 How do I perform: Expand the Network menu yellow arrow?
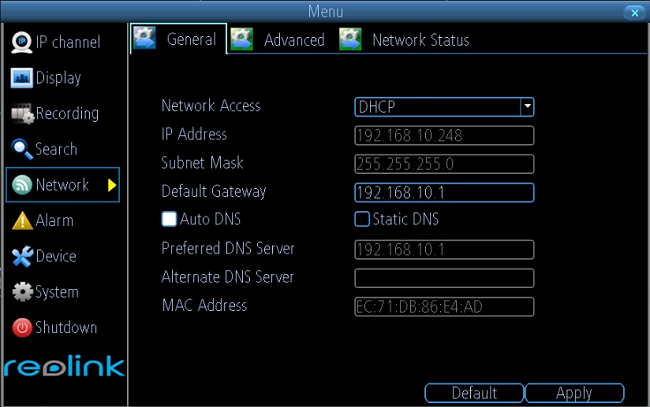(112, 185)
